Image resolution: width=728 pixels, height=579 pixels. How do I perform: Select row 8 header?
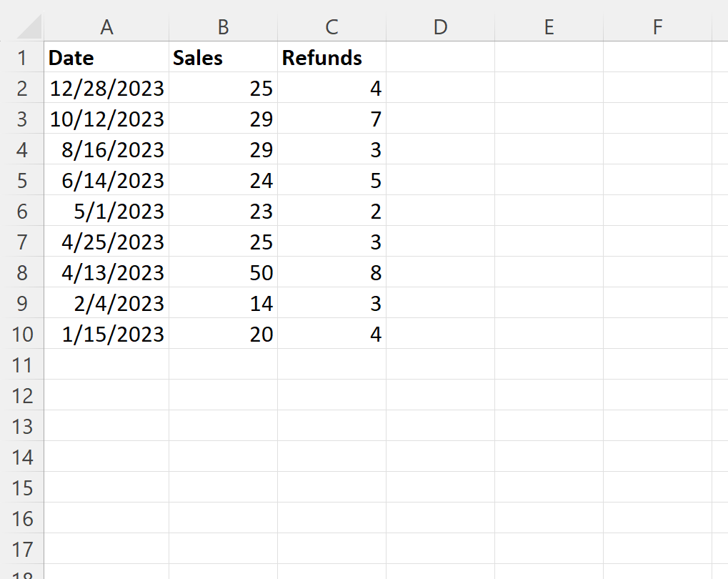tap(22, 273)
